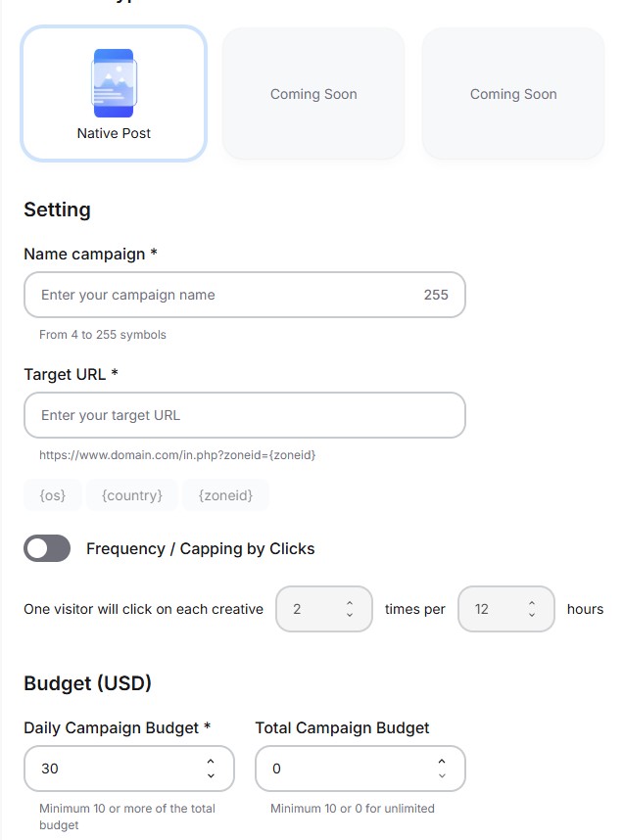Enable Frequency / Capping by Clicks toggle
624x840 pixels.
pos(47,548)
